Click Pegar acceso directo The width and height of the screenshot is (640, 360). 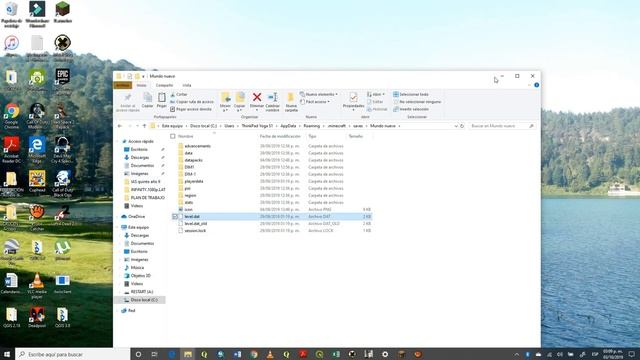click(191, 109)
